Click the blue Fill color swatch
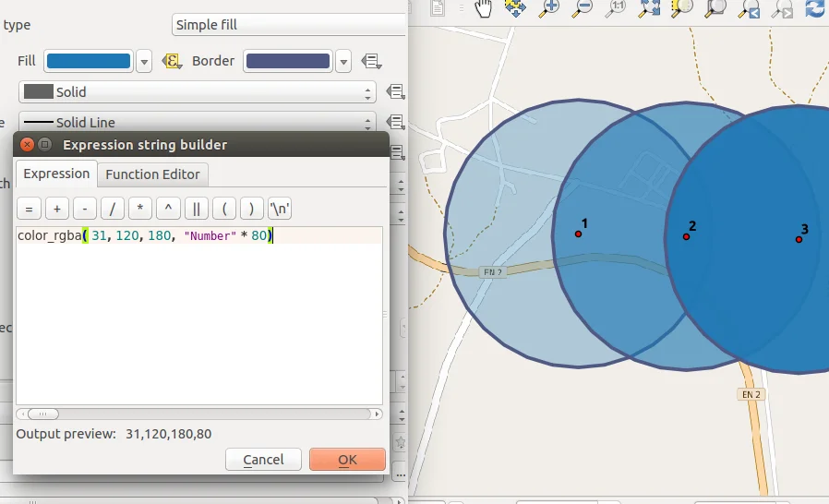Viewport: 829px width, 504px height. click(89, 62)
